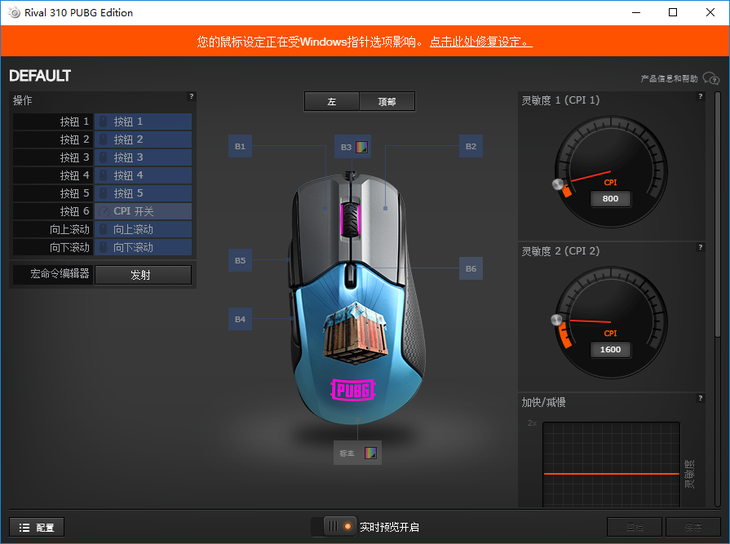This screenshot has width=730, height=544.
Task: Click the B3 color swatch icon
Action: click(362, 147)
